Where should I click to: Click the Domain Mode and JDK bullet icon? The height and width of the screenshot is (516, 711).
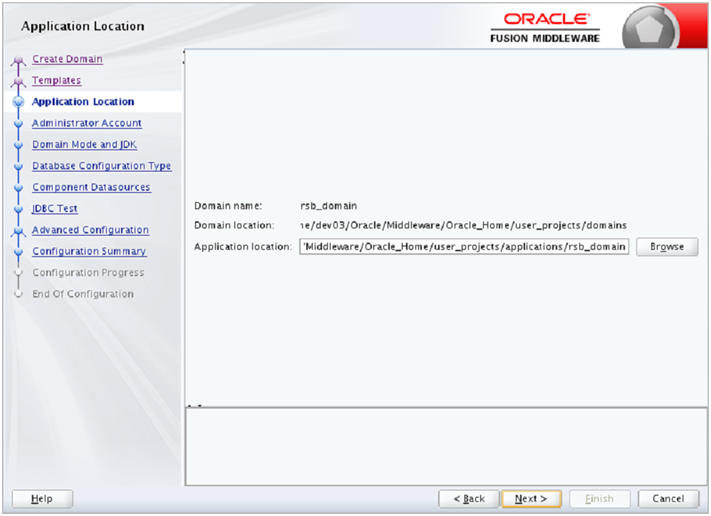18,145
